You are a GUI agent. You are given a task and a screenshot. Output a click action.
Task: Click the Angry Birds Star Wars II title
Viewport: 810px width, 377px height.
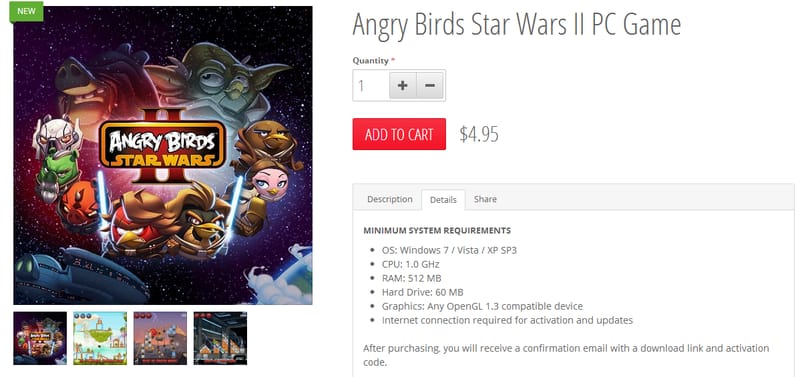point(517,24)
